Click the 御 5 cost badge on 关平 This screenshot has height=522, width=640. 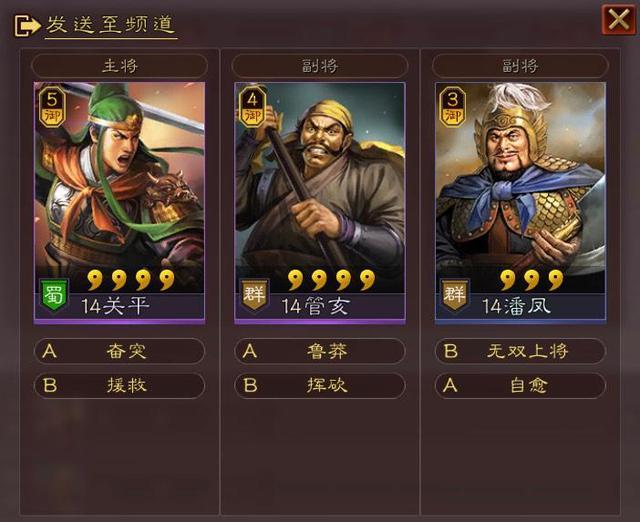(x=53, y=107)
